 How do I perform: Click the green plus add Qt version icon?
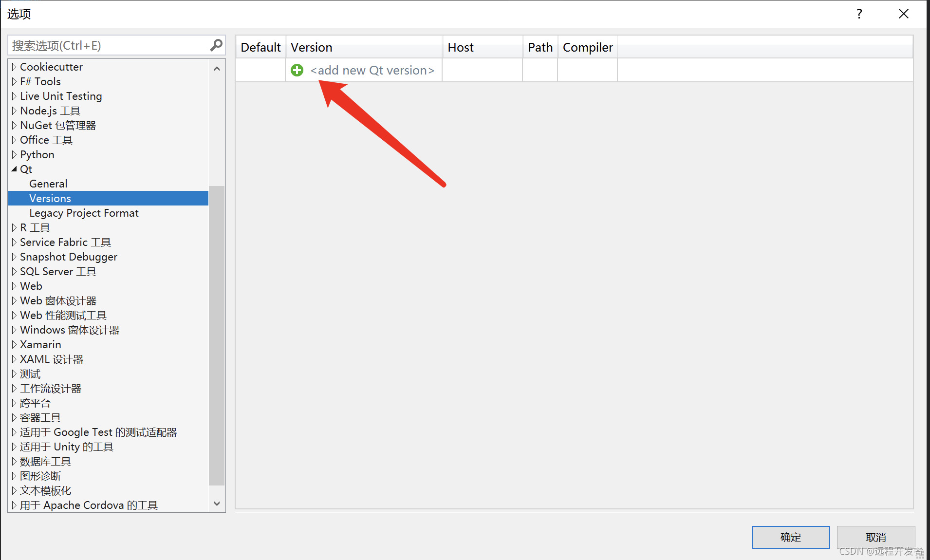coord(297,70)
